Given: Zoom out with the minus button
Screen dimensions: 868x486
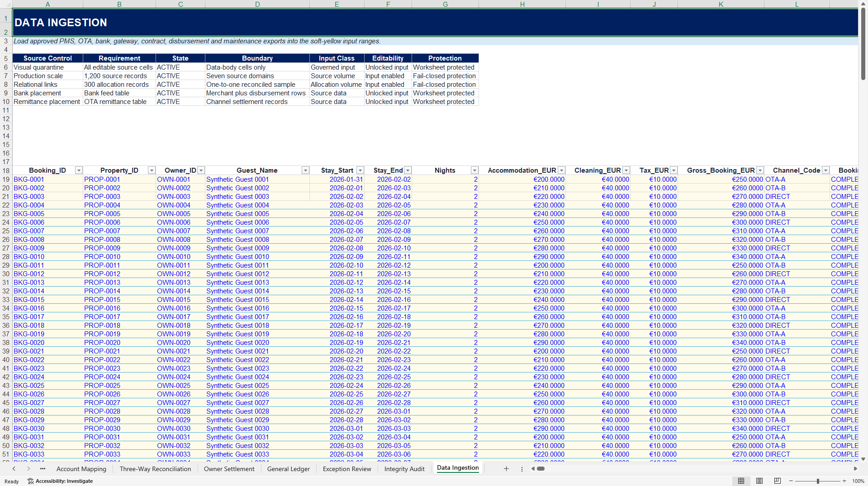Looking at the screenshot, I should pos(791,481).
